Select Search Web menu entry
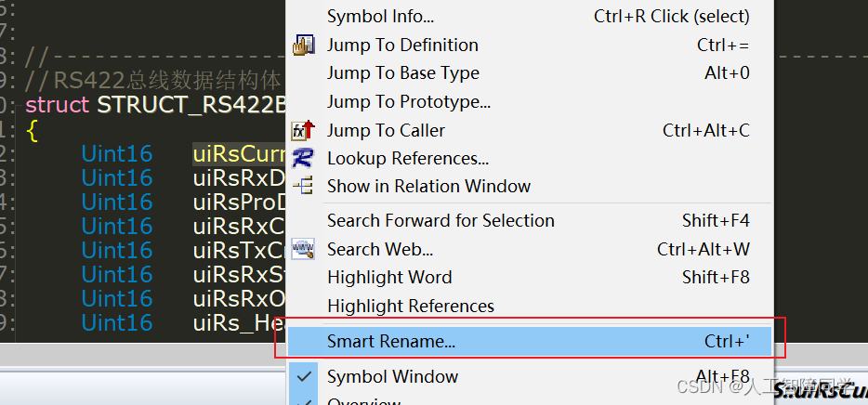 click(529, 250)
